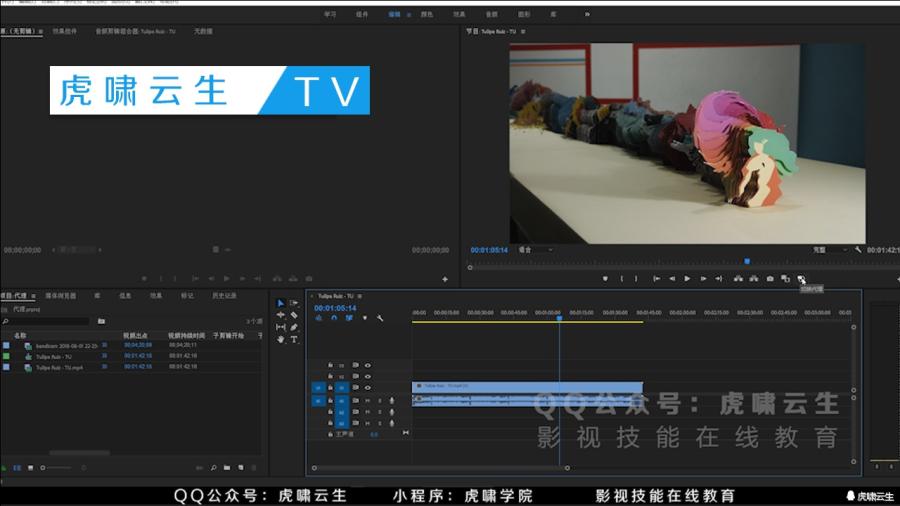
Task: Enable voice-over record on A1 track
Action: (x=391, y=400)
